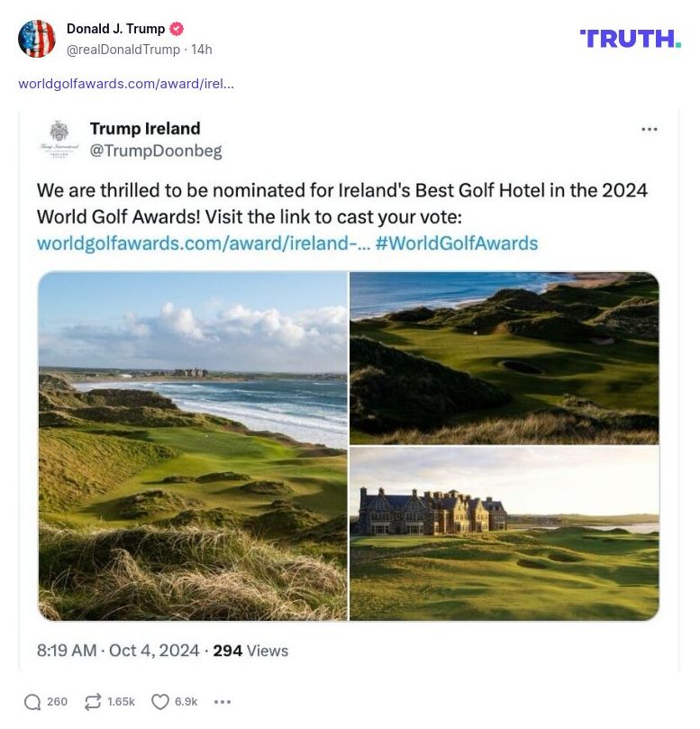Image resolution: width=700 pixels, height=729 pixels.
Task: Click the Donald J. Trump display name
Action: pyautogui.click(x=115, y=29)
